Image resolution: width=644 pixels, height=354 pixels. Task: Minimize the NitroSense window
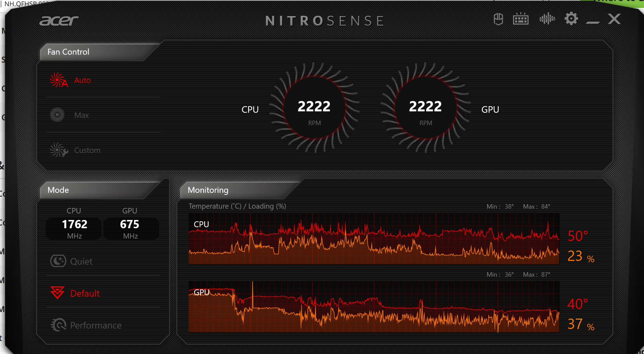[x=593, y=22]
